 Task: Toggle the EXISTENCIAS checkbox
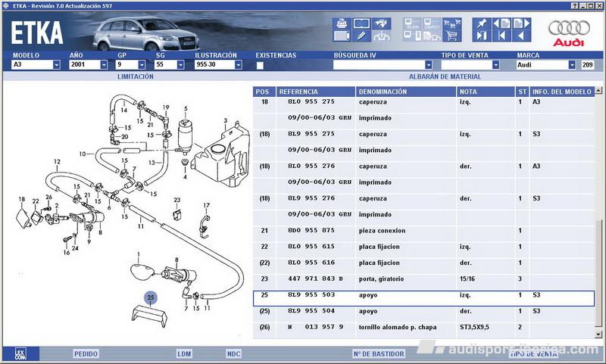click(x=260, y=65)
